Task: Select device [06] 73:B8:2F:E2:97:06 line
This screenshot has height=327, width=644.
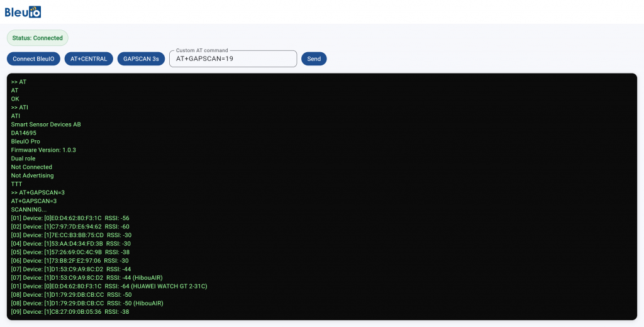Action: (70, 261)
